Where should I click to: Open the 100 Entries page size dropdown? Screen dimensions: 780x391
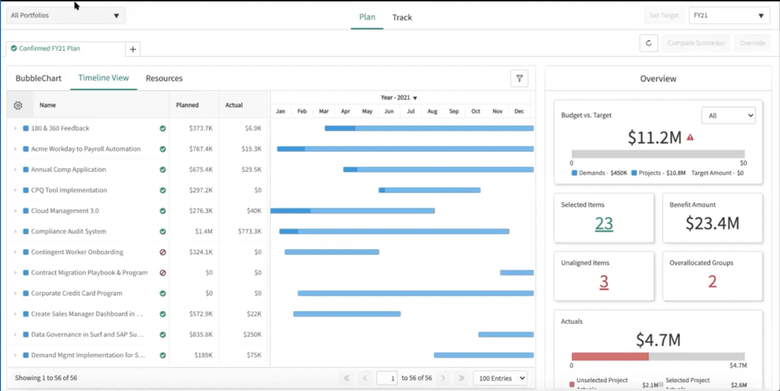point(500,379)
